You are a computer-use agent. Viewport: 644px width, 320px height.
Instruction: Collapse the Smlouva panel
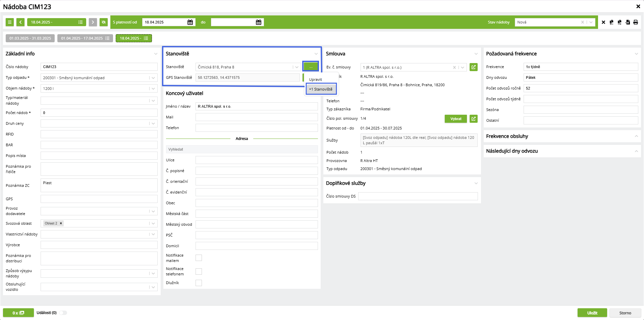[476, 54]
